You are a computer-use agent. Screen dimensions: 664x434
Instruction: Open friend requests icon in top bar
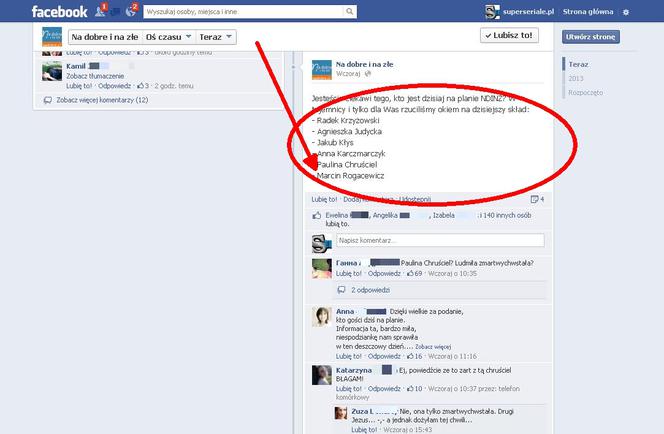click(x=100, y=11)
